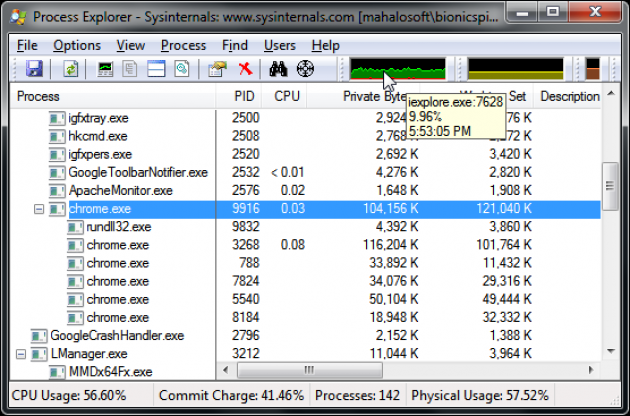
Task: Click the green CPU usage history graph
Action: coord(398,69)
